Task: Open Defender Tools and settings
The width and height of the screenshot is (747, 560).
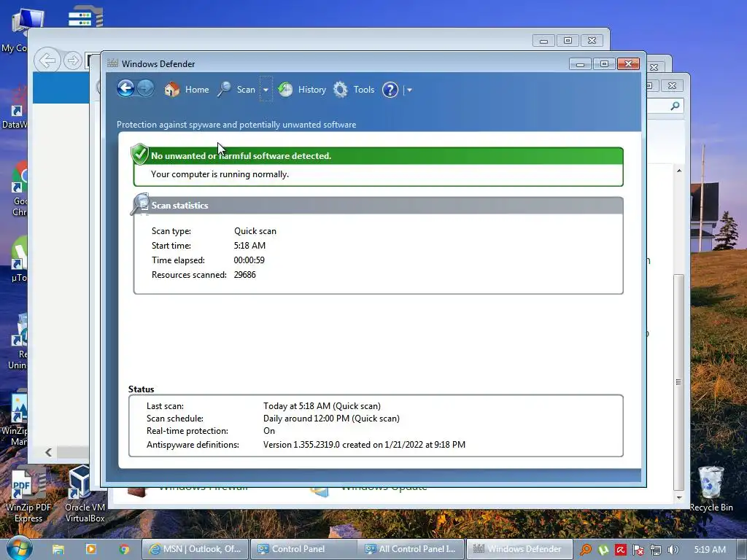Action: (354, 90)
